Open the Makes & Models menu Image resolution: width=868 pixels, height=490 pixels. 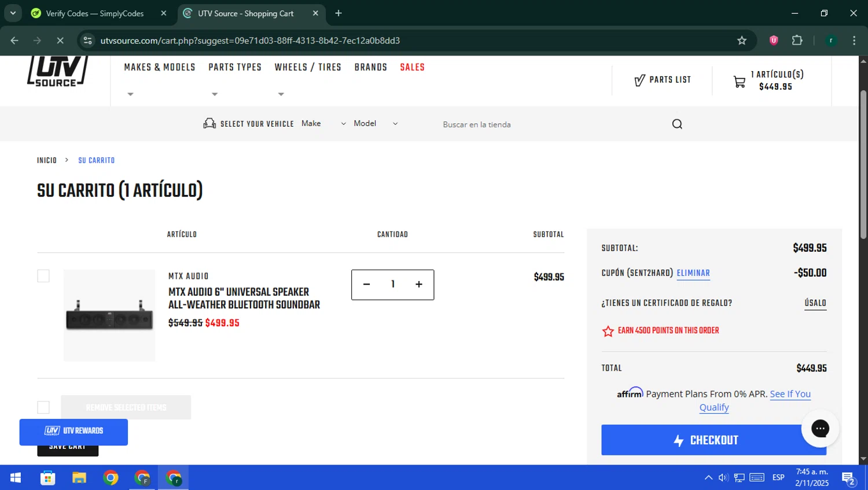[160, 68]
